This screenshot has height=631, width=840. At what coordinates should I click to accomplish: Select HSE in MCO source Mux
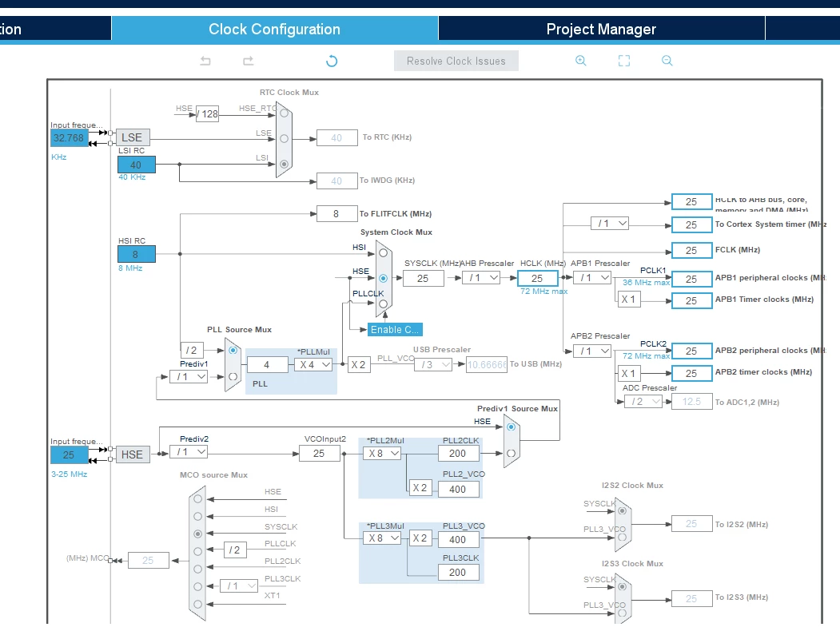[197, 498]
